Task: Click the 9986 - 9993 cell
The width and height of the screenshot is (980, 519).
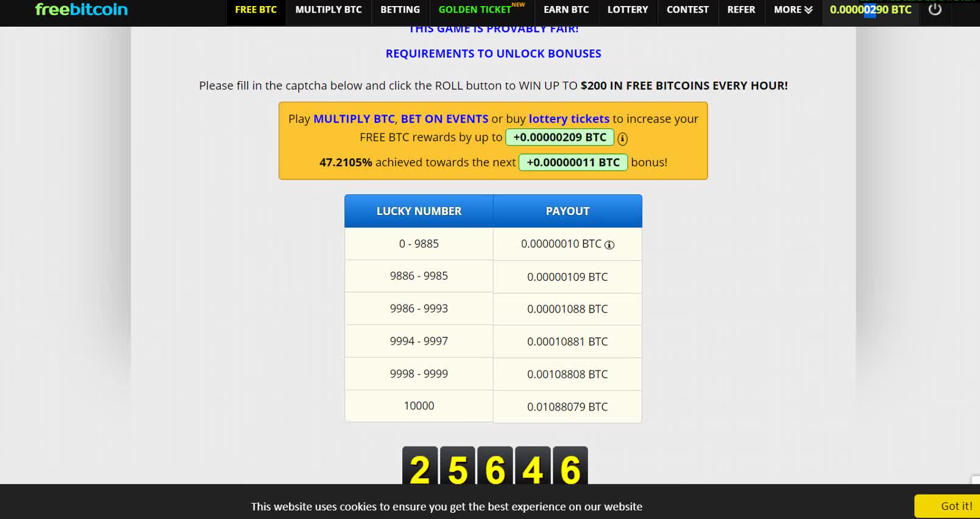Action: pyautogui.click(x=419, y=309)
